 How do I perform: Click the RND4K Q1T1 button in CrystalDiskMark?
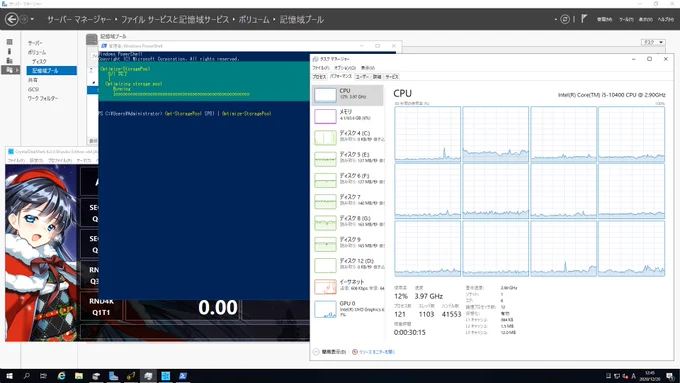(101, 307)
